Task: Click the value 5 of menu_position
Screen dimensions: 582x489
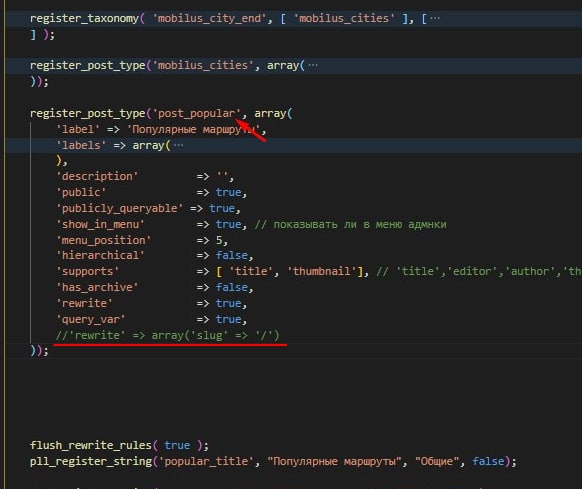Action: tap(219, 240)
